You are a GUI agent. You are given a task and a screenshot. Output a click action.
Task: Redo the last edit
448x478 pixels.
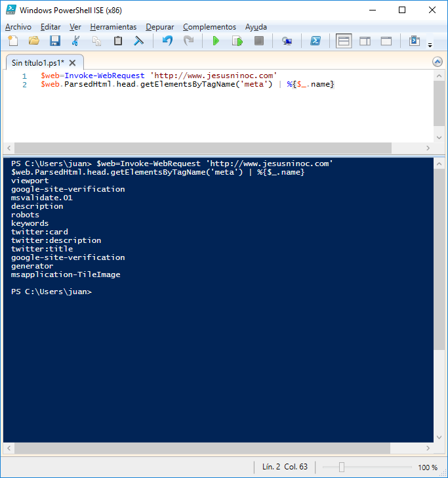tap(188, 41)
